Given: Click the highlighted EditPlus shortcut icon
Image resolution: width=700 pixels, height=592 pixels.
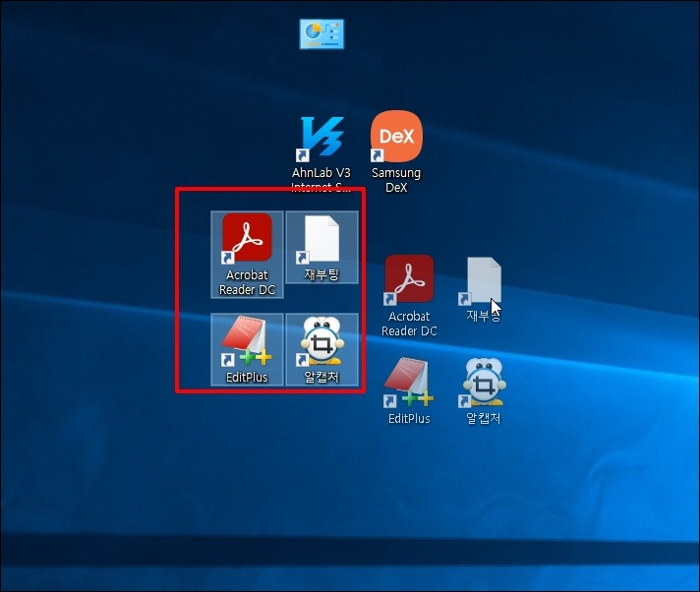Looking at the screenshot, I should 247,349.
